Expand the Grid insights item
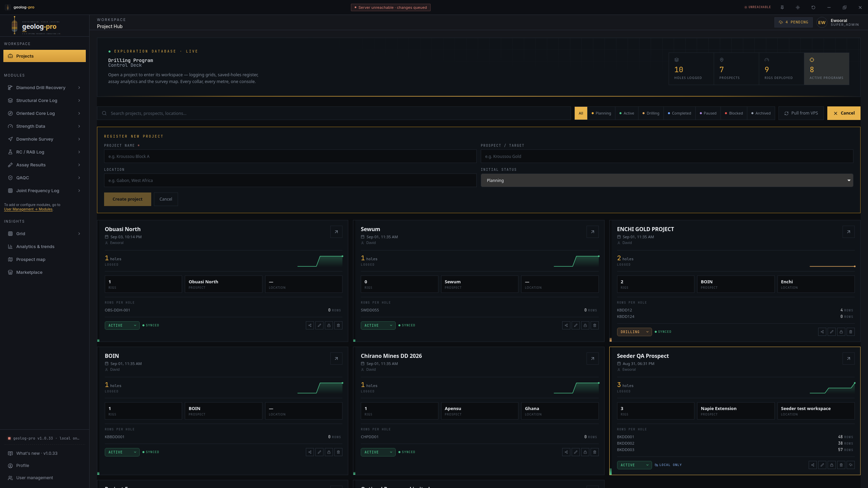868x488 pixels. tap(44, 233)
